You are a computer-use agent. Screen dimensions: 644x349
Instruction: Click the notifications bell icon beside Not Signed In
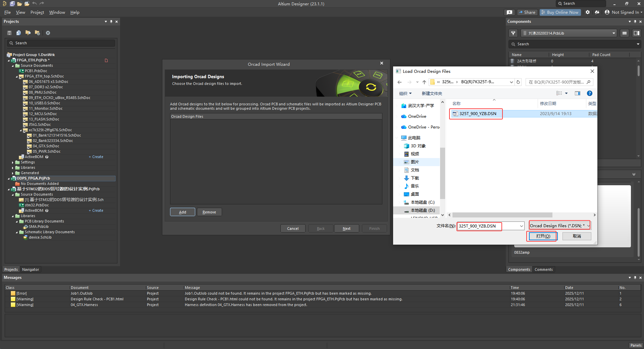pos(597,12)
